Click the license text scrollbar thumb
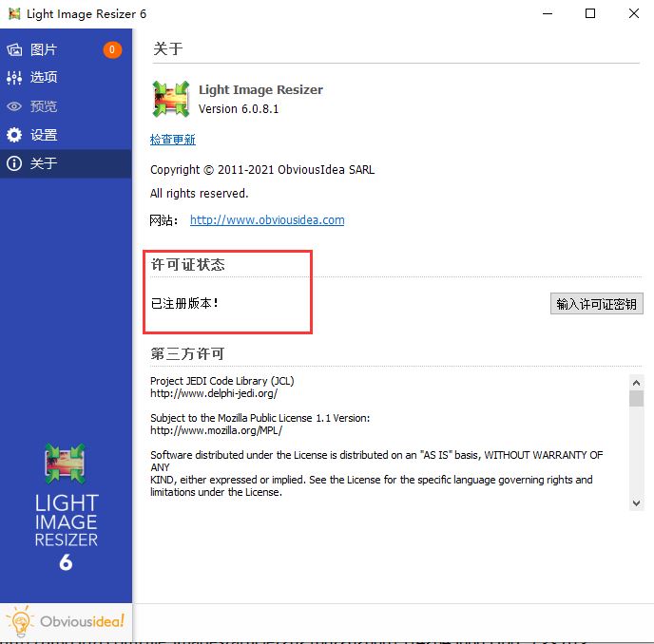 pos(636,398)
